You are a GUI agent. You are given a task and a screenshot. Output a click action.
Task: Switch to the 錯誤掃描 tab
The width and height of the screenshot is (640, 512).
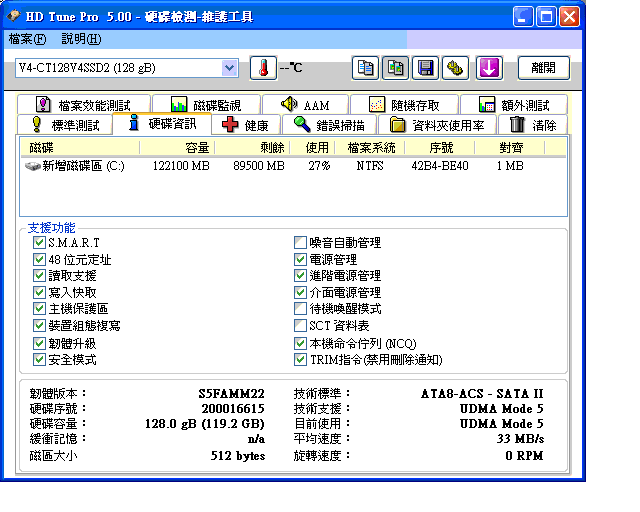329,125
